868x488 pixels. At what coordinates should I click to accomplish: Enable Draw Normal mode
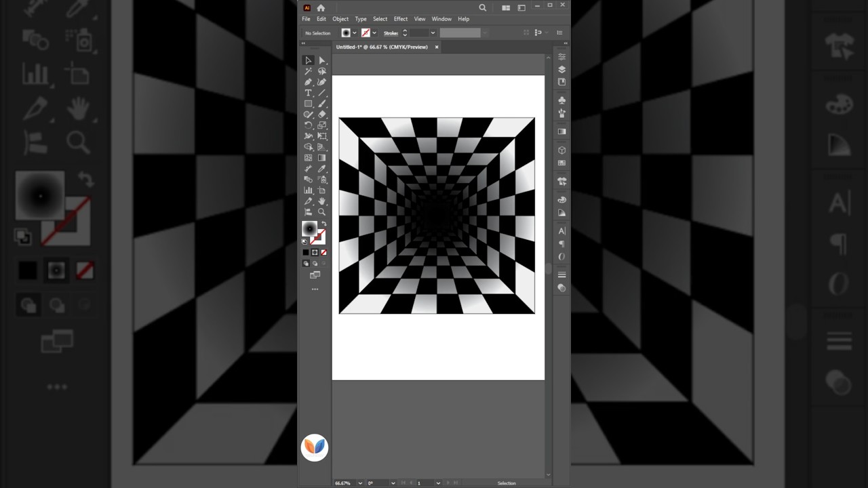(306, 264)
